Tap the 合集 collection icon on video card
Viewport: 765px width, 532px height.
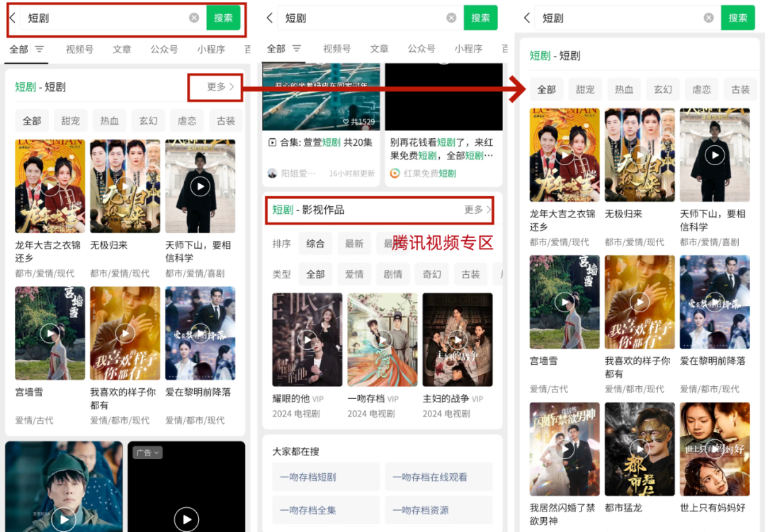(272, 142)
